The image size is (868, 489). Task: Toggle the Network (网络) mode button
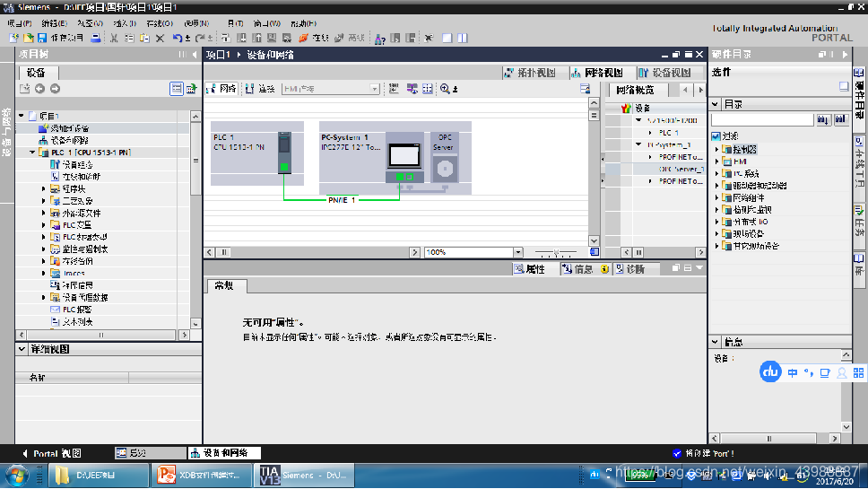(222, 89)
